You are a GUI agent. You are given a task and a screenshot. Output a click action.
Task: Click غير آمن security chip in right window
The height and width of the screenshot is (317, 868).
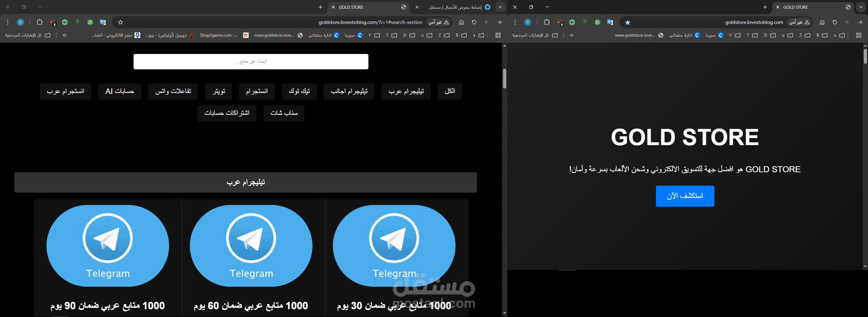click(800, 22)
